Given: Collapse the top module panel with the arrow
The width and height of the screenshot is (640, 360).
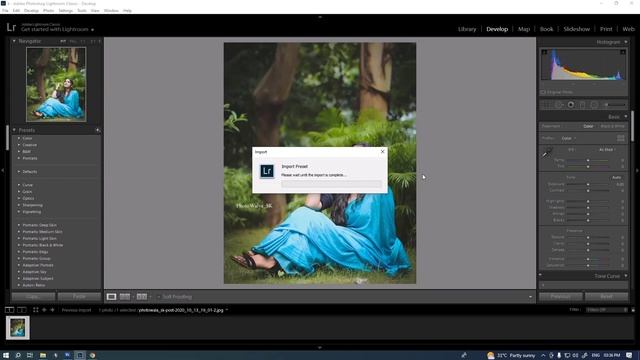Looking at the screenshot, I should coord(320,17).
